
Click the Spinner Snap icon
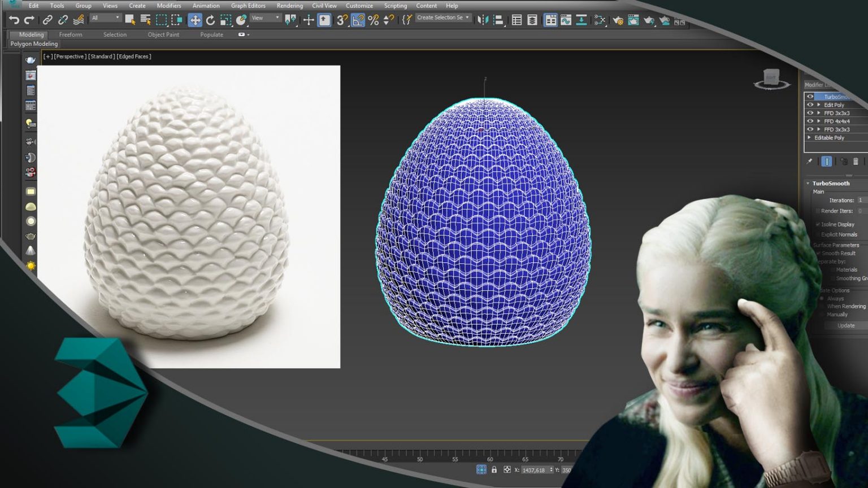click(388, 20)
